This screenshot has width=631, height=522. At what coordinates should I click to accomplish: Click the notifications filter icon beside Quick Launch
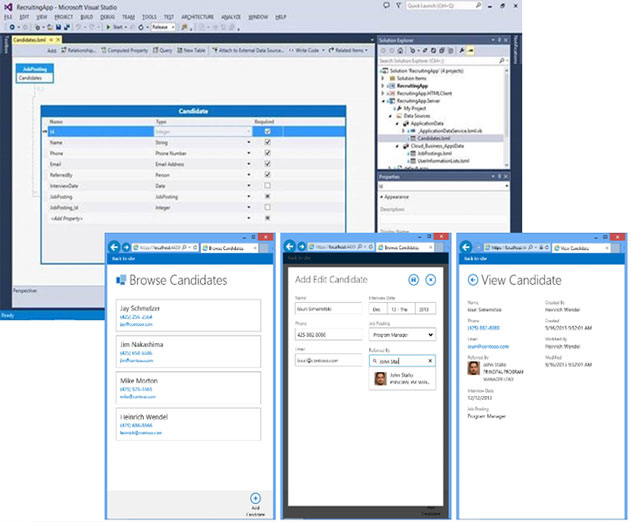398,6
